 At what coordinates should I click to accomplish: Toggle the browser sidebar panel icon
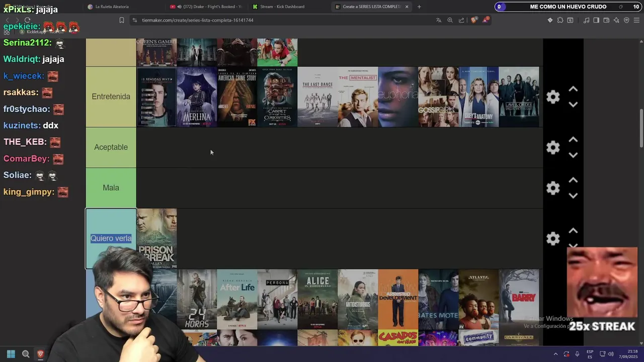[x=596, y=20]
